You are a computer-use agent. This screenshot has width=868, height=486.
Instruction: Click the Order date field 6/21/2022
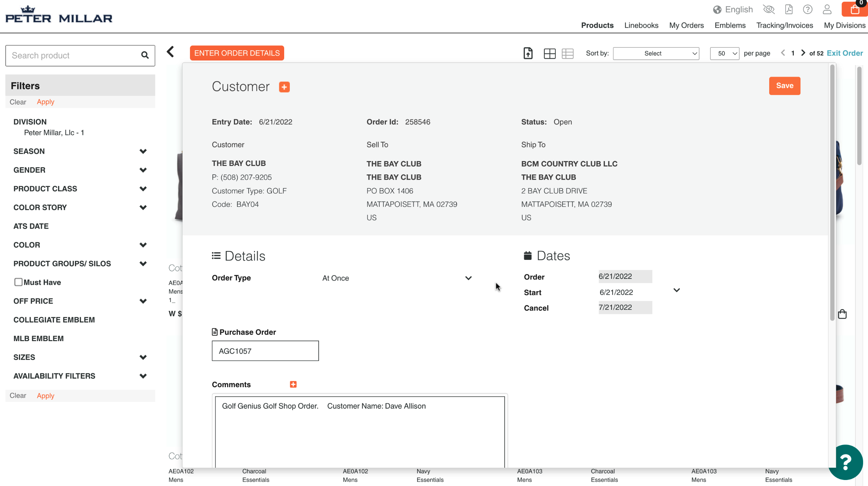coord(625,276)
